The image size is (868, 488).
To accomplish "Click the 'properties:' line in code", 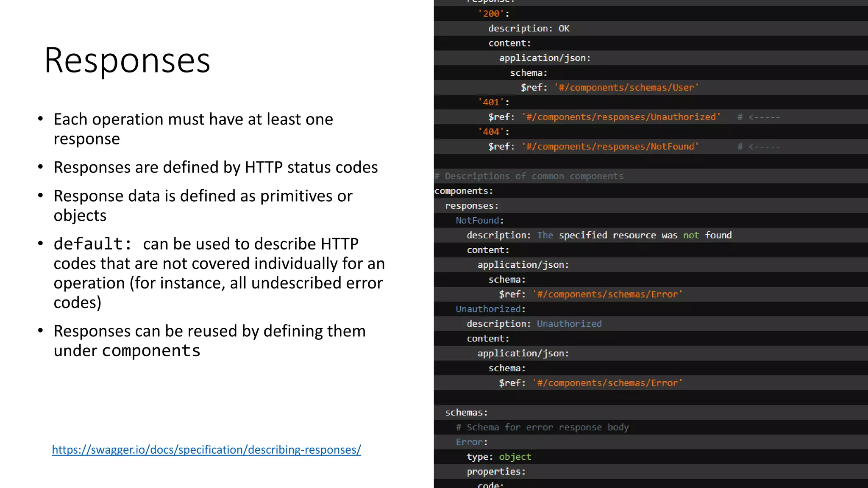I will pos(496,471).
